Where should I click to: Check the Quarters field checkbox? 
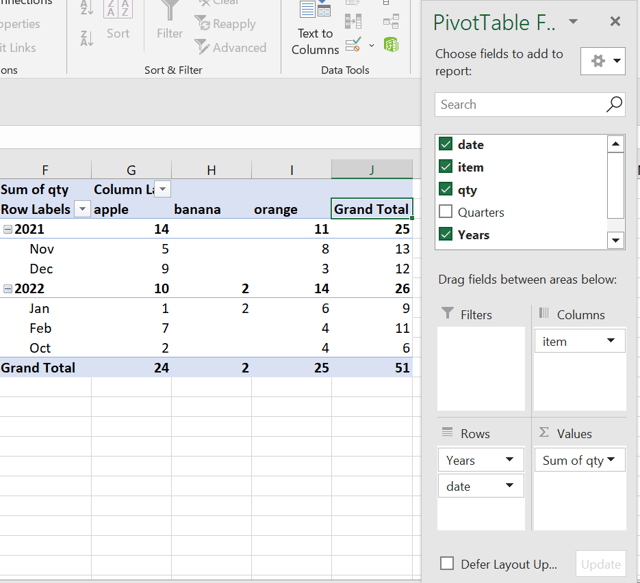445,211
